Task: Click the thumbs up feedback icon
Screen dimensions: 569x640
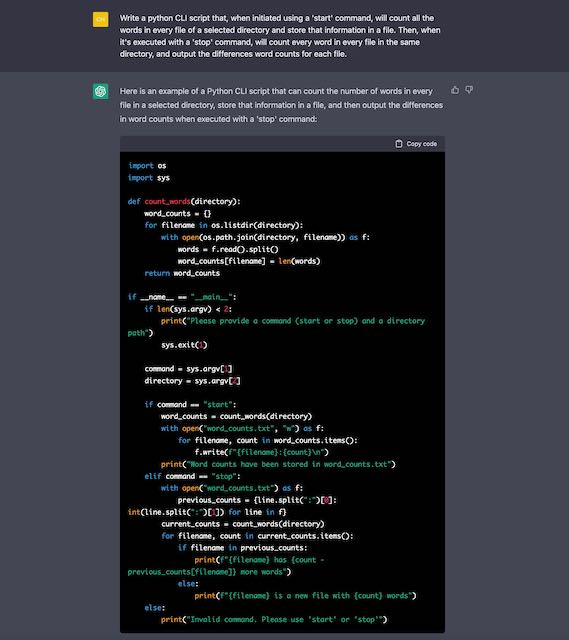Action: click(455, 90)
